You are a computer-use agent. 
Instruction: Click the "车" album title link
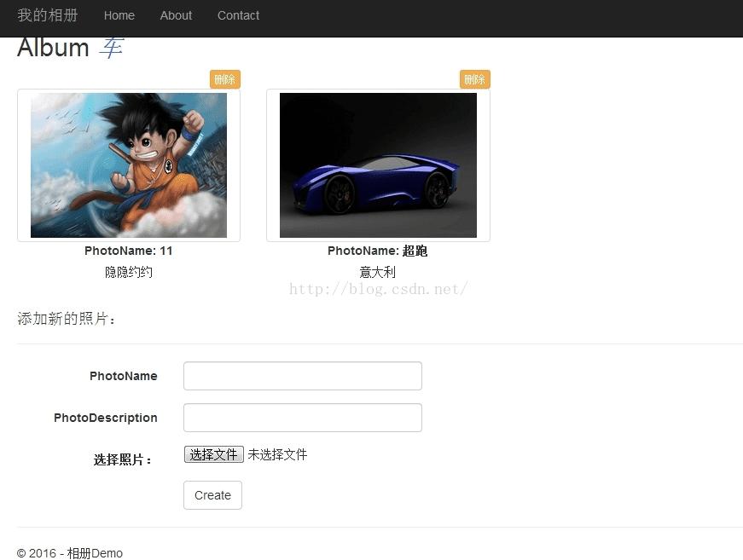pyautogui.click(x=111, y=48)
